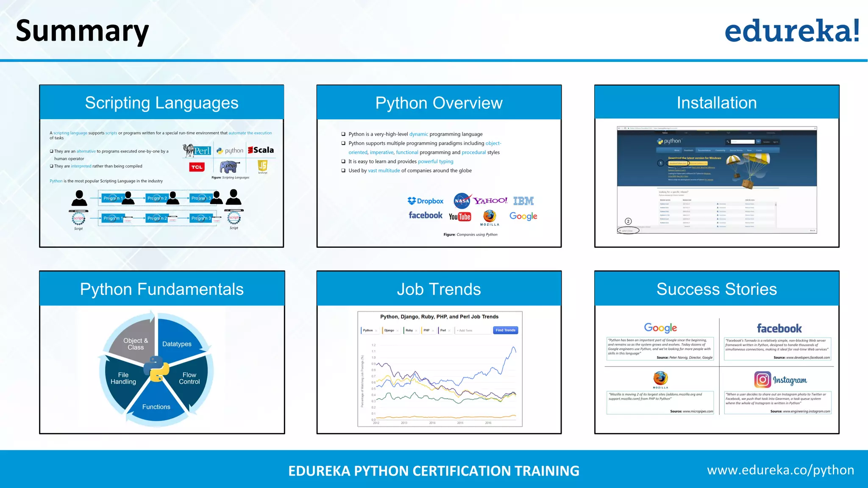Click the Job Trends panel header
This screenshot has width=868, height=488.
[439, 289]
